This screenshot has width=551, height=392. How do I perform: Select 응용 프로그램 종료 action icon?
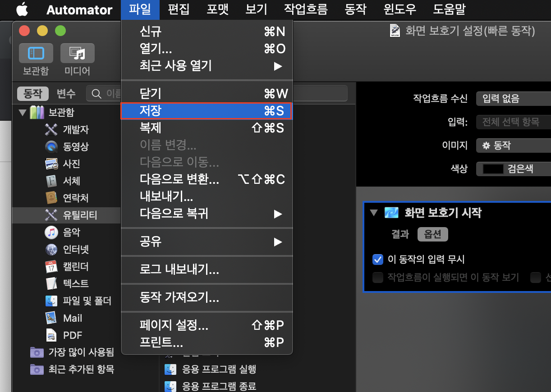point(170,386)
